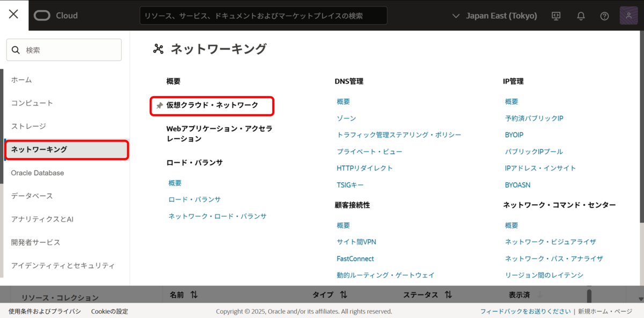Screen dimensions: 644x318
Task: Open フィードバックをお送りください in the footer
Action: (525, 312)
